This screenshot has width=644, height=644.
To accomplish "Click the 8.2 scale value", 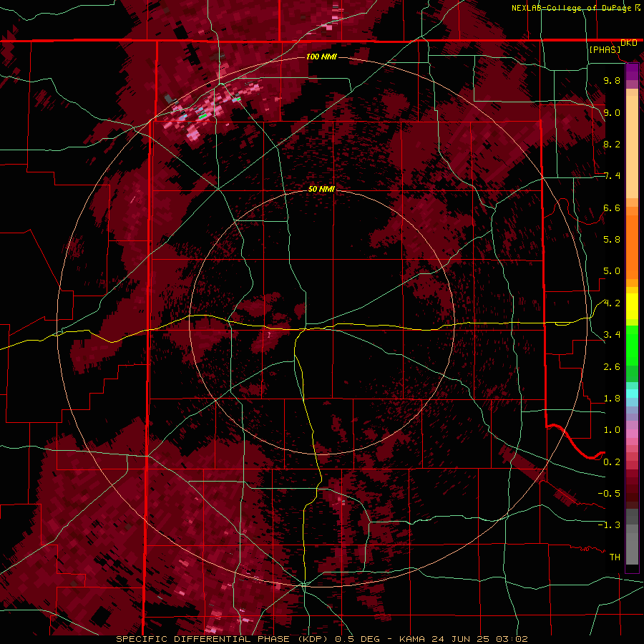I will tap(612, 144).
